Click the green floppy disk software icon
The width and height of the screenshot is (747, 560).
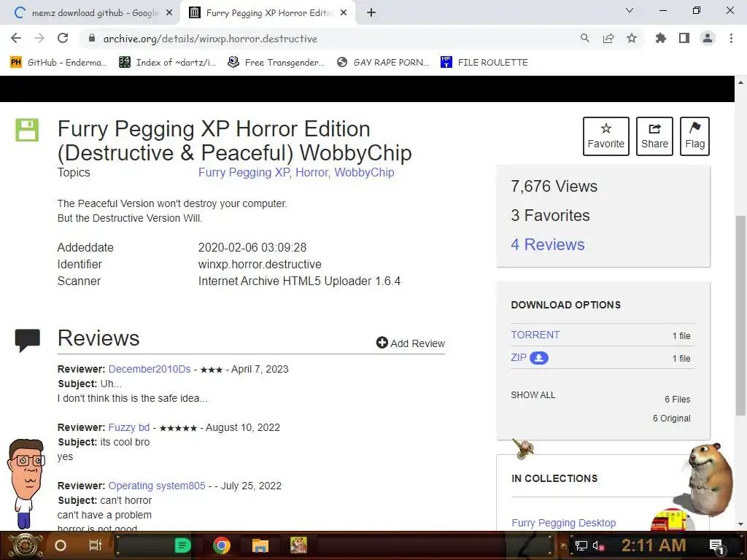coord(27,130)
